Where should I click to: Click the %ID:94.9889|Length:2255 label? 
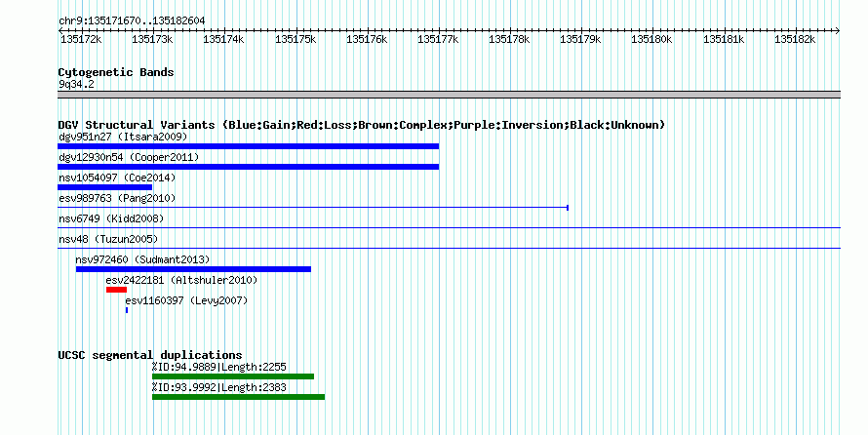pos(219,367)
